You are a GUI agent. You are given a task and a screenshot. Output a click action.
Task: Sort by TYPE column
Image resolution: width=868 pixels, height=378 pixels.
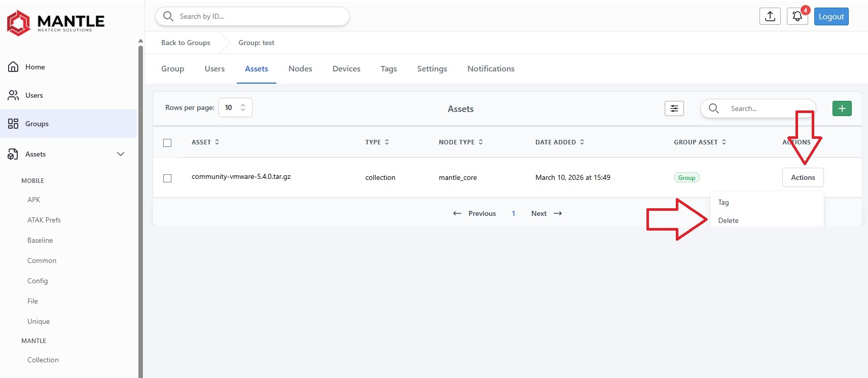coord(377,142)
